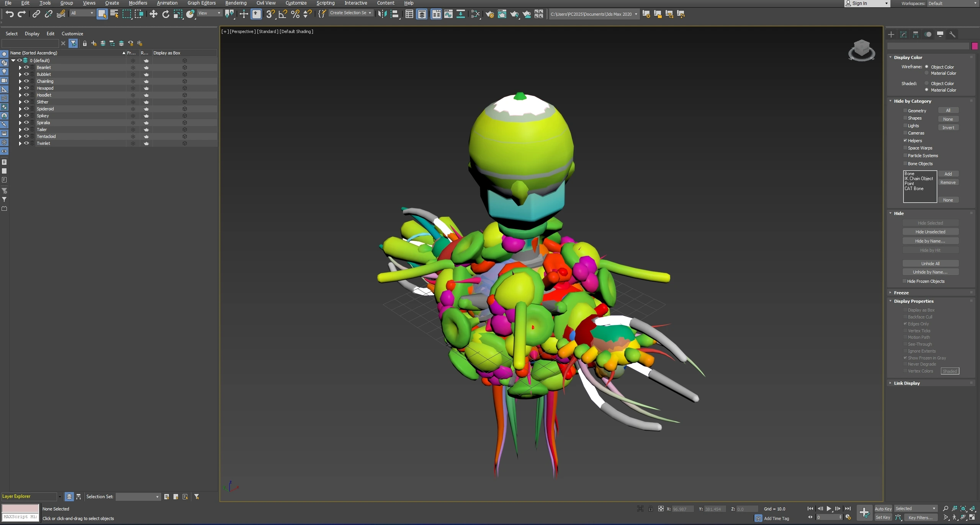
Task: Expand the Freeze rollout
Action: click(x=901, y=292)
